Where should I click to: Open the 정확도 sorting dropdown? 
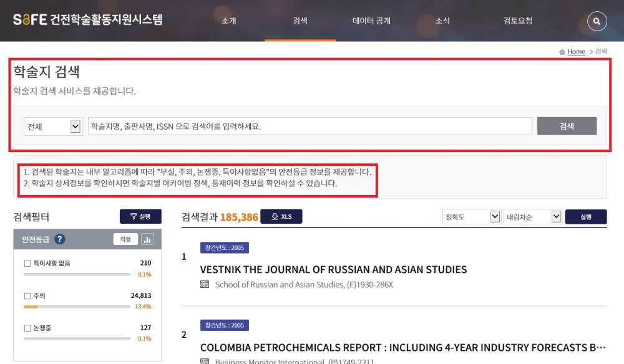471,216
